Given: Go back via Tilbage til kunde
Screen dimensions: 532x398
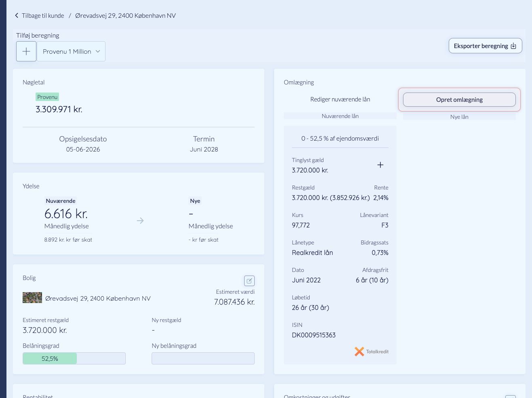Looking at the screenshot, I should (43, 16).
